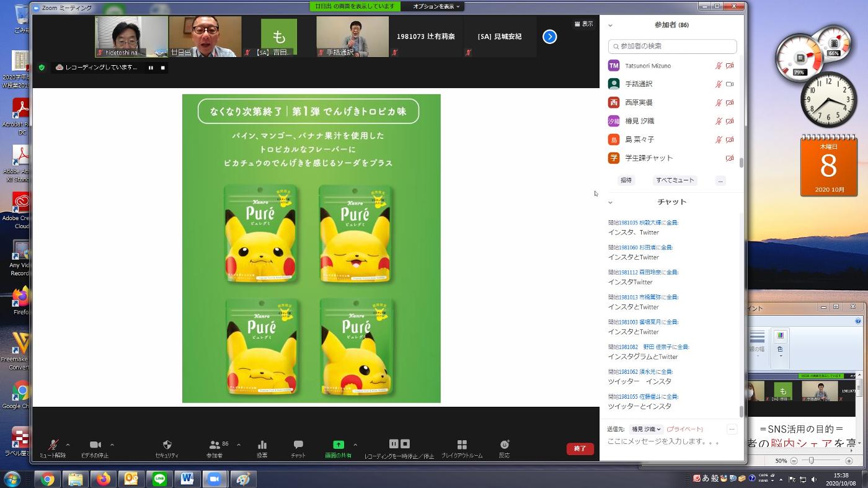Toggle 檜見 汐織's muted microphone icon
The image size is (868, 488).
(719, 122)
